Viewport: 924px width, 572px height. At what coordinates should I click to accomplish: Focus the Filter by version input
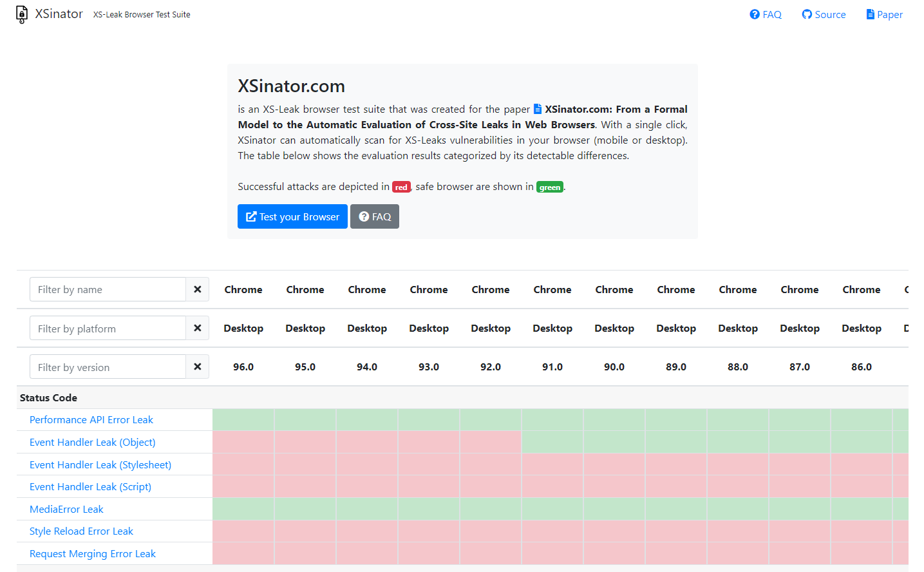pyautogui.click(x=108, y=367)
